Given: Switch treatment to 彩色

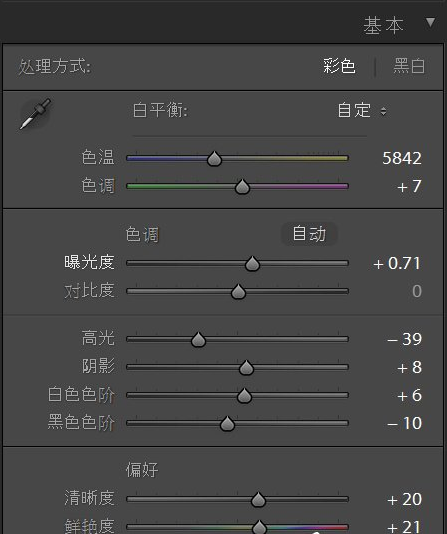Looking at the screenshot, I should (339, 66).
